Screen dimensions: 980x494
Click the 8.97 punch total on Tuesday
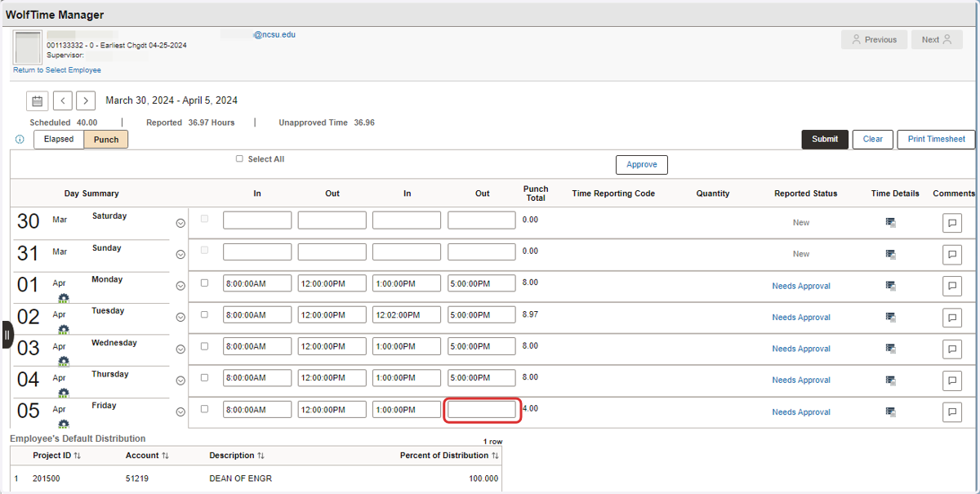click(x=530, y=314)
